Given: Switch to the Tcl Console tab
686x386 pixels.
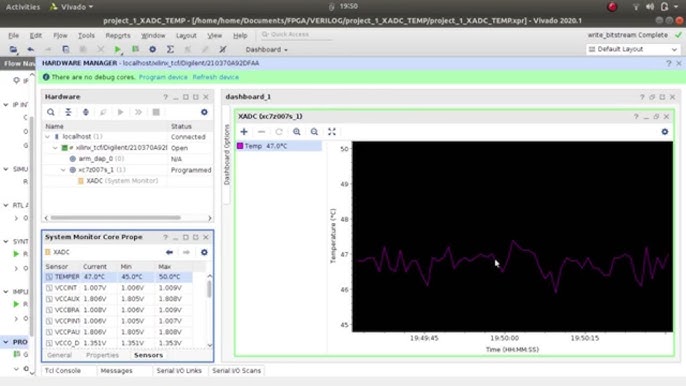Looking at the screenshot, I should click(63, 371).
